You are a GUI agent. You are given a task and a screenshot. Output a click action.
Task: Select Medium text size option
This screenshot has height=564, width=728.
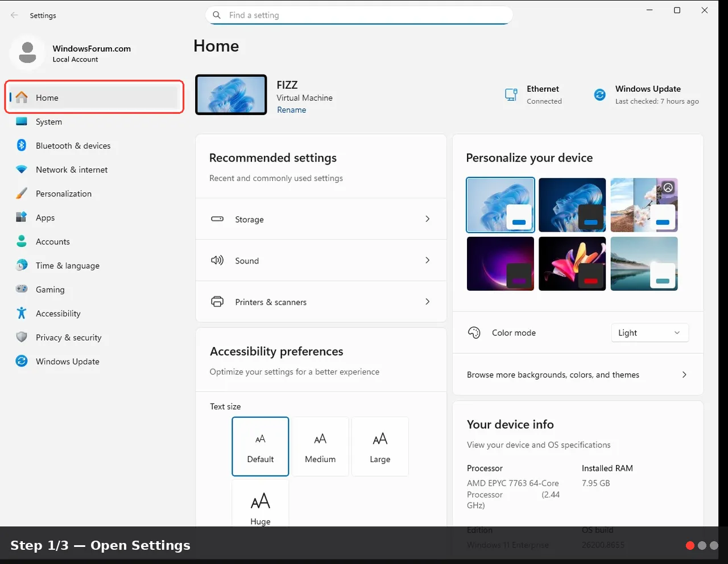tap(320, 446)
